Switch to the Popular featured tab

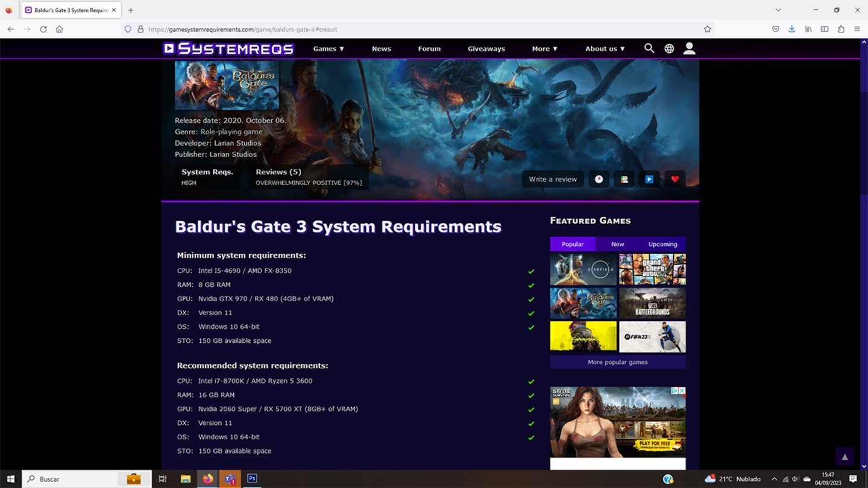pos(573,244)
